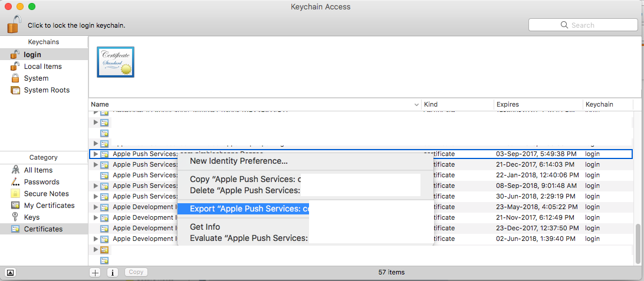Click the "21-Nov-2017, 6:12:49 PM" expiry cell
This screenshot has height=281, width=644.
(535, 218)
